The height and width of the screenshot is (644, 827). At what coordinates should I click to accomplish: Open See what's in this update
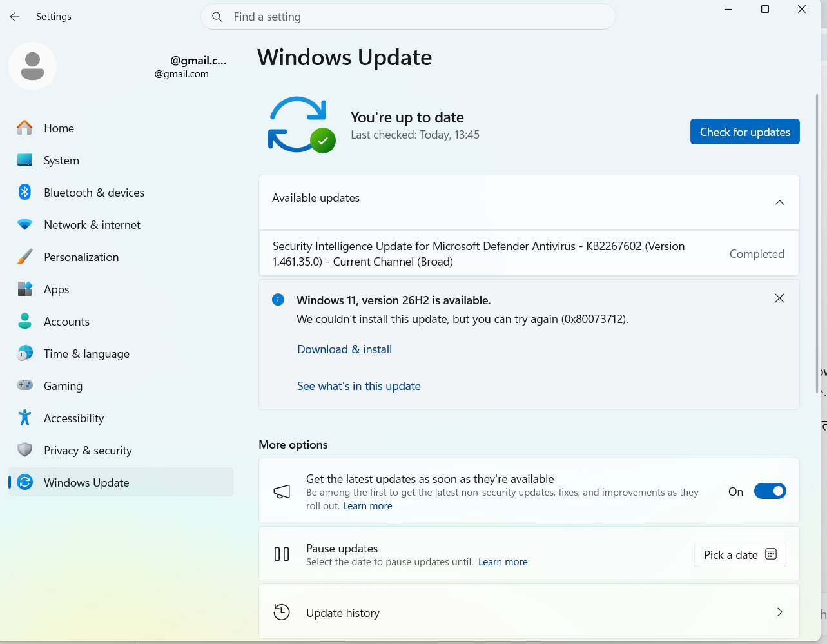click(x=359, y=386)
